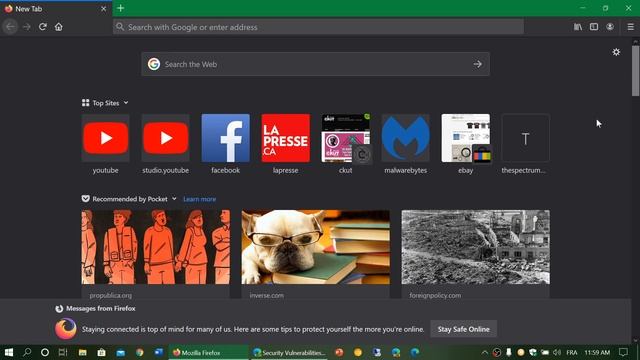Image resolution: width=640 pixels, height=360 pixels.
Task: Open Task View on the taskbar
Action: click(63, 352)
